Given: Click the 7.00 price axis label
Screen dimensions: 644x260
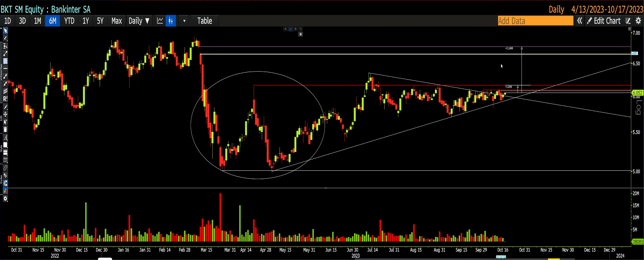Looking at the screenshot, I should click(636, 33).
